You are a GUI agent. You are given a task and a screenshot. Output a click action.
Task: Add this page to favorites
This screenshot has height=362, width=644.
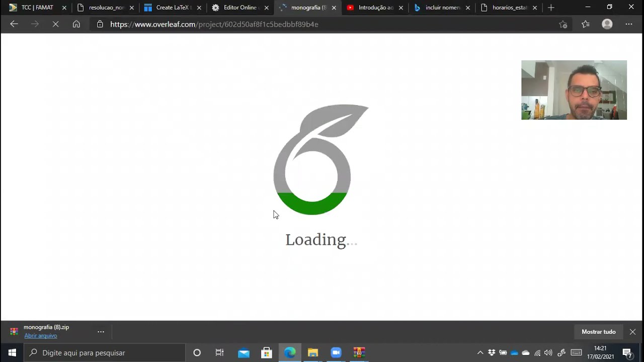563,24
